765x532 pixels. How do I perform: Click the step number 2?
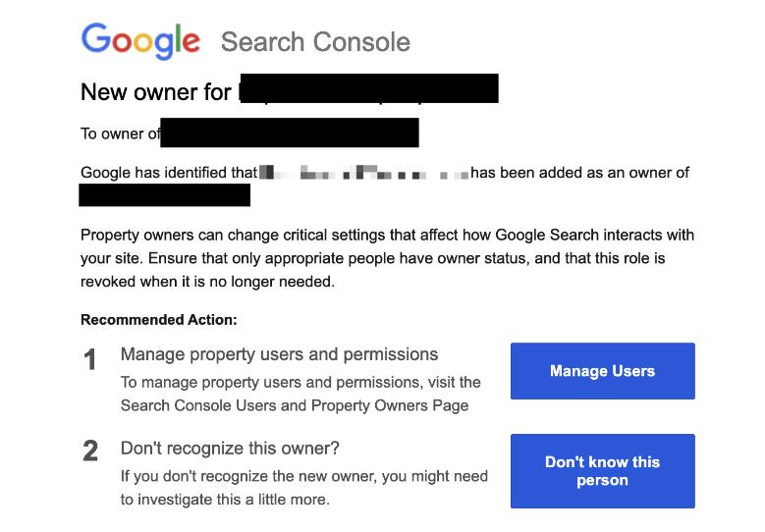90,451
